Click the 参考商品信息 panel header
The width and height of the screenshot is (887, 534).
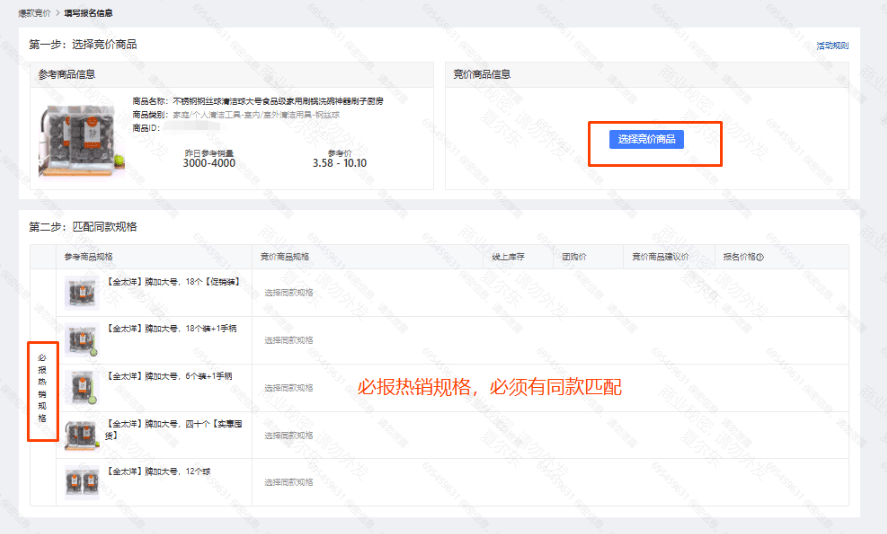[x=67, y=74]
